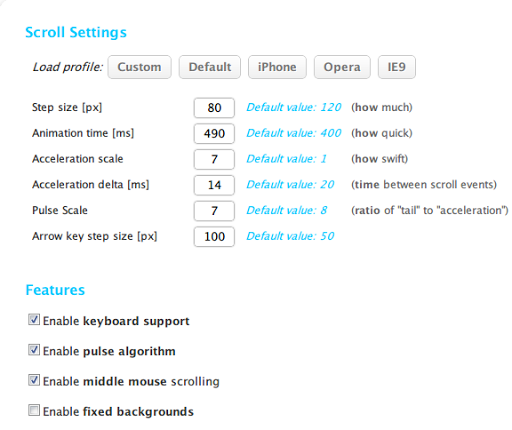Click Default value: 50 for Arrow key step
The image size is (512, 430).
[x=290, y=236]
